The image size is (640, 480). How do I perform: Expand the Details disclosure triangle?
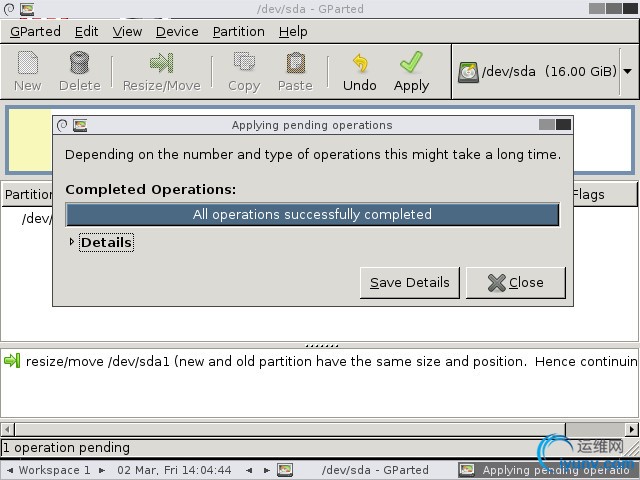pyautogui.click(x=72, y=242)
